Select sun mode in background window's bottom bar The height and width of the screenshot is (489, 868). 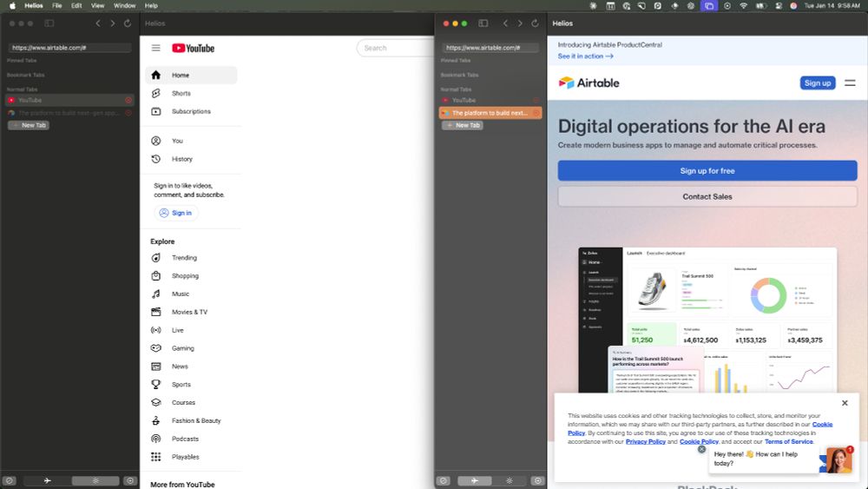[95, 480]
